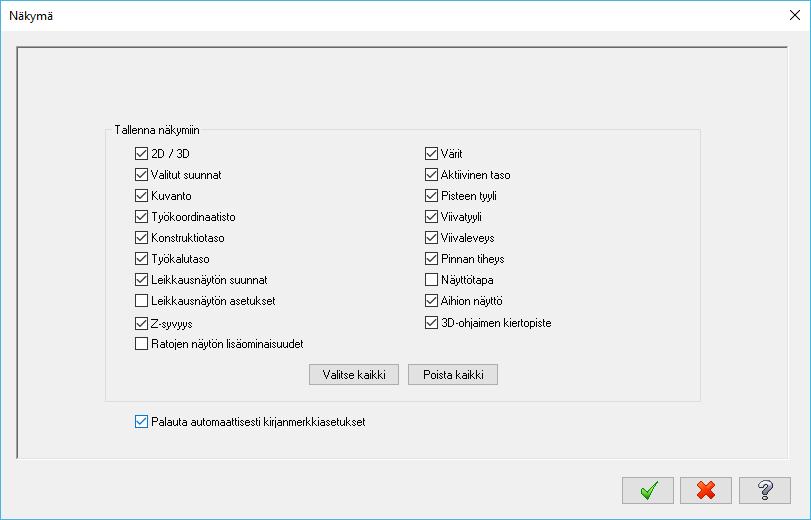Click the Poista kaikki button
This screenshot has height=520, width=811.
click(453, 375)
